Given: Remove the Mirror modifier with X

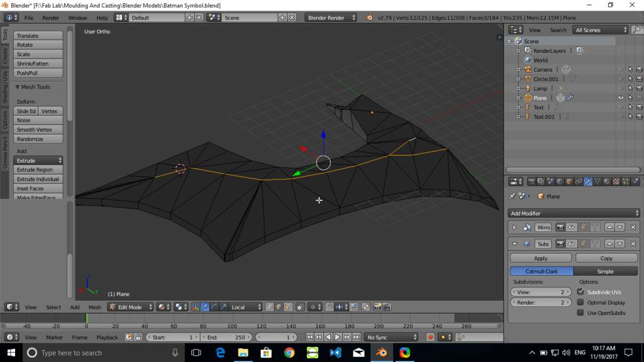Looking at the screenshot, I should (x=633, y=228).
